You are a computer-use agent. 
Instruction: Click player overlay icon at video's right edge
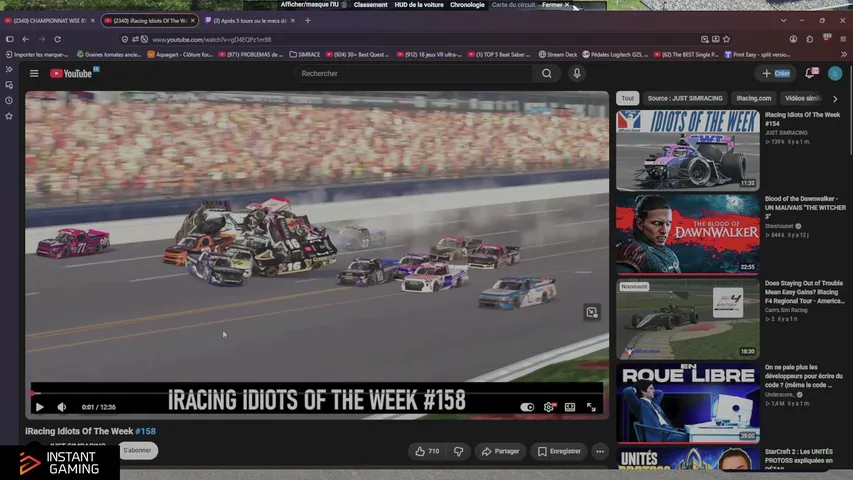(x=592, y=312)
